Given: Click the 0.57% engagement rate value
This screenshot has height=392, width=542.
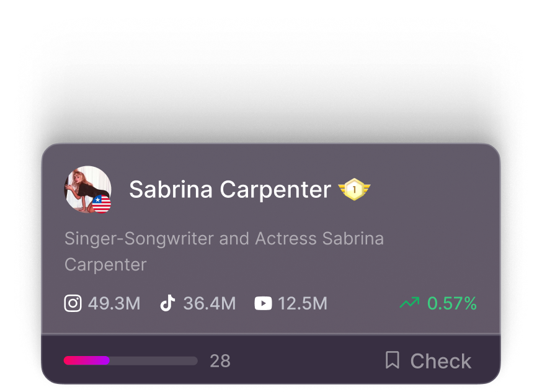Looking at the screenshot, I should tap(452, 303).
